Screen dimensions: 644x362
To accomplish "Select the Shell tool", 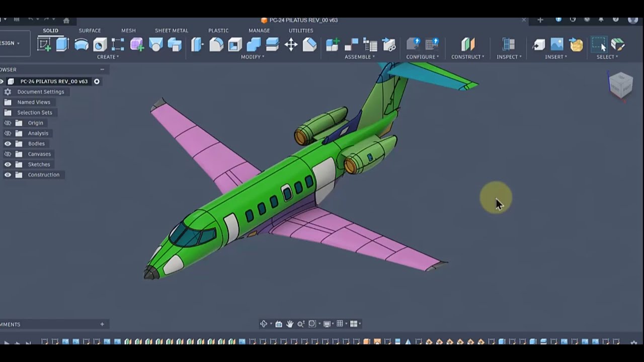I will [x=235, y=45].
